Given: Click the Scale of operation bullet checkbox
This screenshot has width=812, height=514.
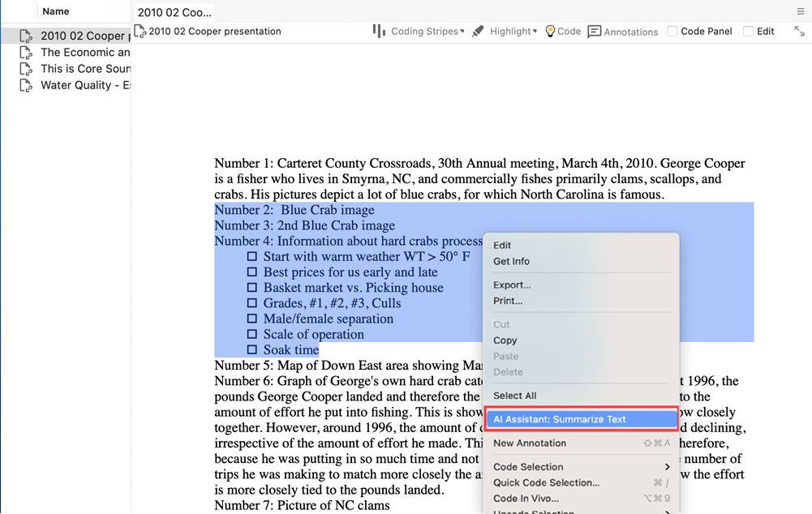Looking at the screenshot, I should [x=251, y=334].
